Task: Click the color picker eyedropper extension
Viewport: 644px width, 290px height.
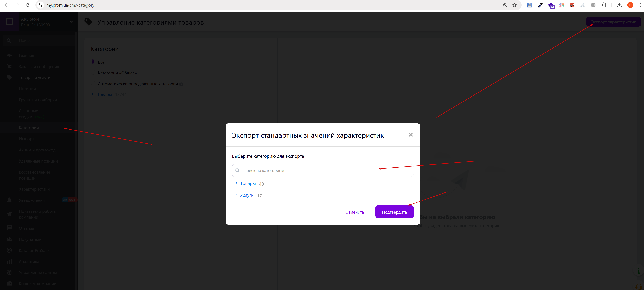Action: pos(540,5)
